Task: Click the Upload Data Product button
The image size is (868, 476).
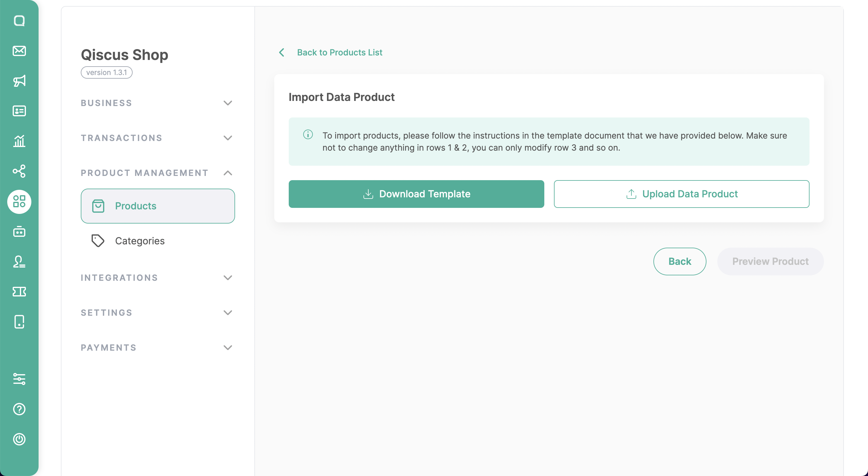Action: 681,194
